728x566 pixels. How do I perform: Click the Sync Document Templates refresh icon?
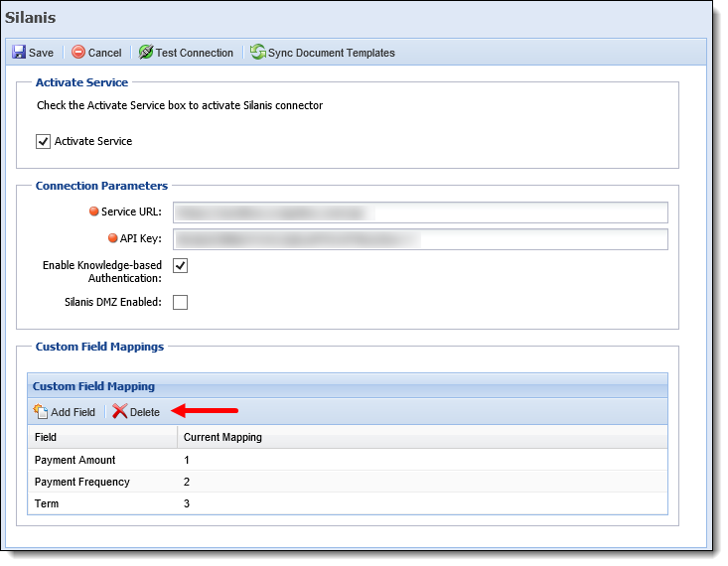pyautogui.click(x=257, y=52)
